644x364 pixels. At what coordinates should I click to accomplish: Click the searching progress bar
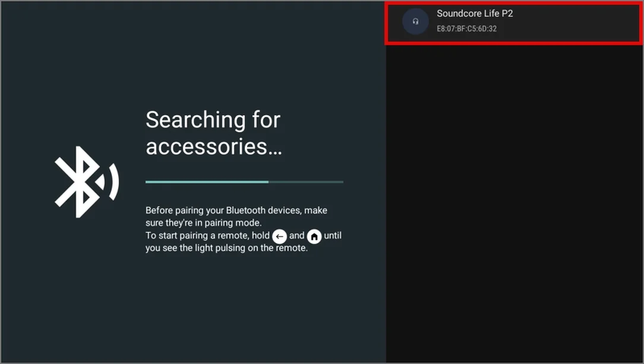245,181
